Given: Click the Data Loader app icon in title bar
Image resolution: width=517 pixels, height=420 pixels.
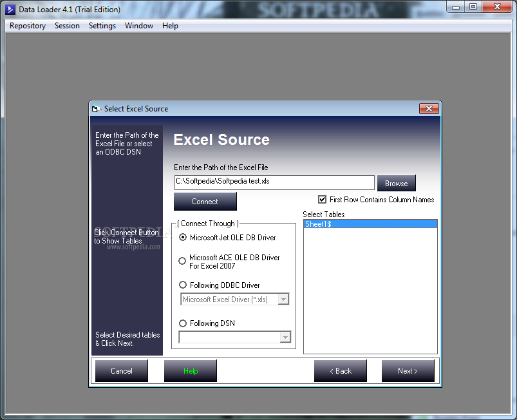Looking at the screenshot, I should point(10,10).
